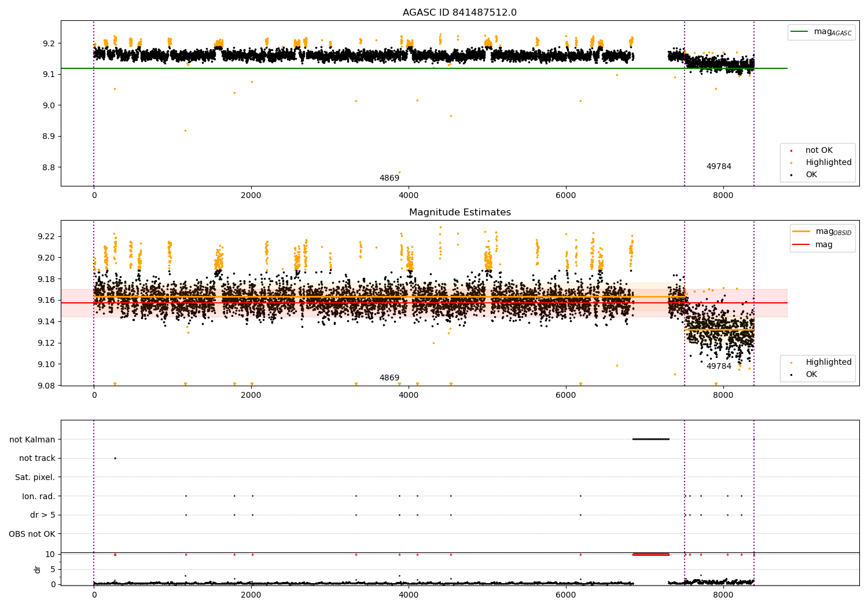Click the '49784' annotation in top plot

coord(719,167)
